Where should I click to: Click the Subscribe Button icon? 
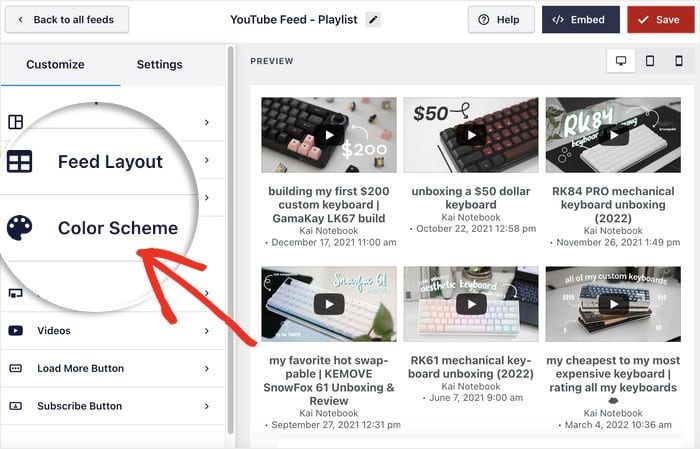click(x=16, y=407)
